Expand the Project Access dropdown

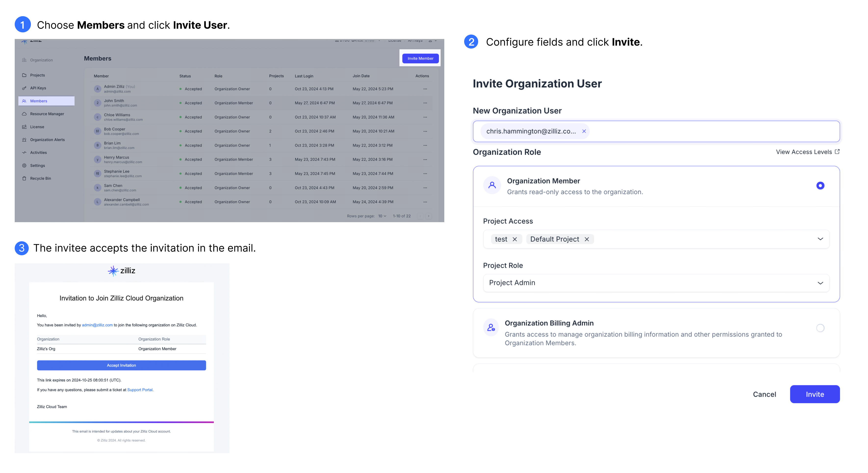click(x=820, y=239)
